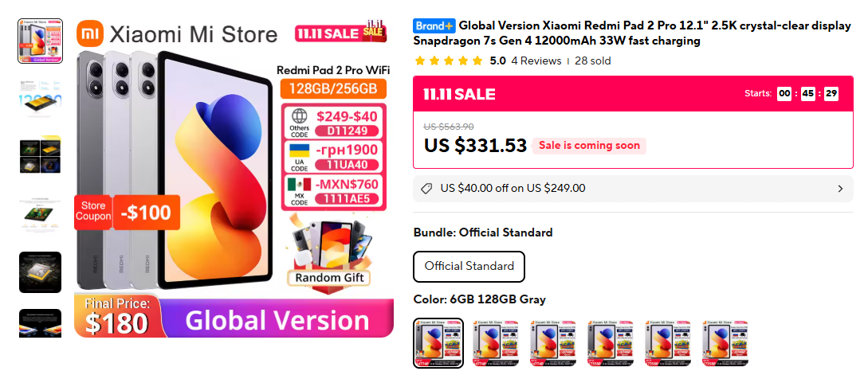Choose the second color variant thumbnail
Screen dimensions: 868x383
(x=496, y=342)
